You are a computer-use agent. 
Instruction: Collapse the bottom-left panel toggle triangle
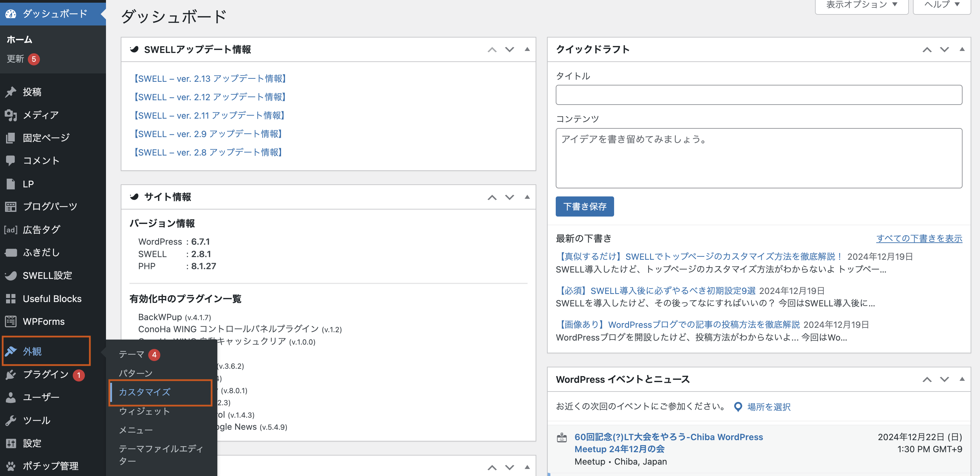[x=527, y=467]
